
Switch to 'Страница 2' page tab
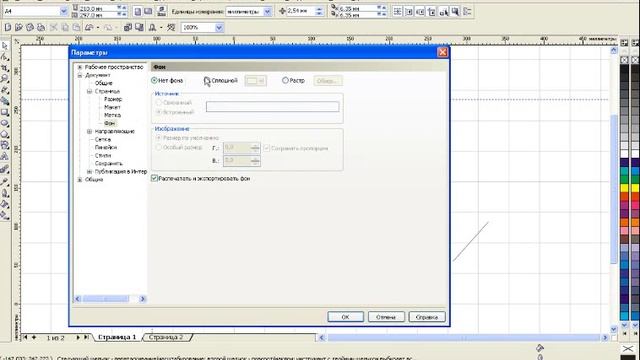(166, 337)
